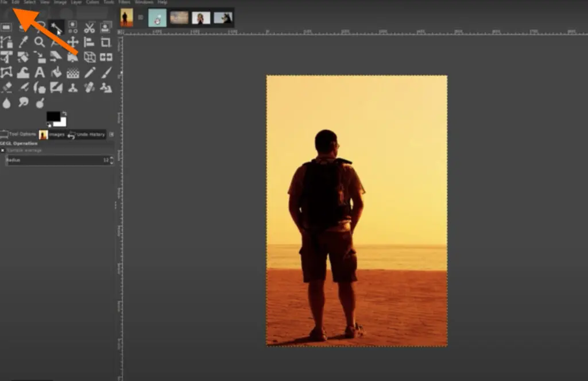Image resolution: width=588 pixels, height=381 pixels.
Task: Choose the Pencil tool
Action: click(x=90, y=72)
